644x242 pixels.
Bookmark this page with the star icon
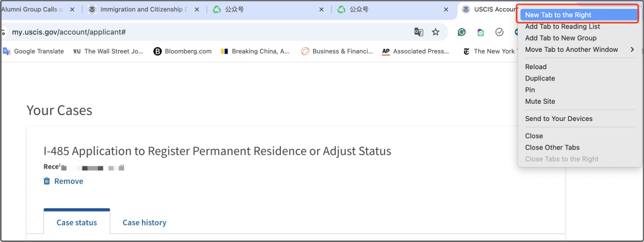point(435,32)
